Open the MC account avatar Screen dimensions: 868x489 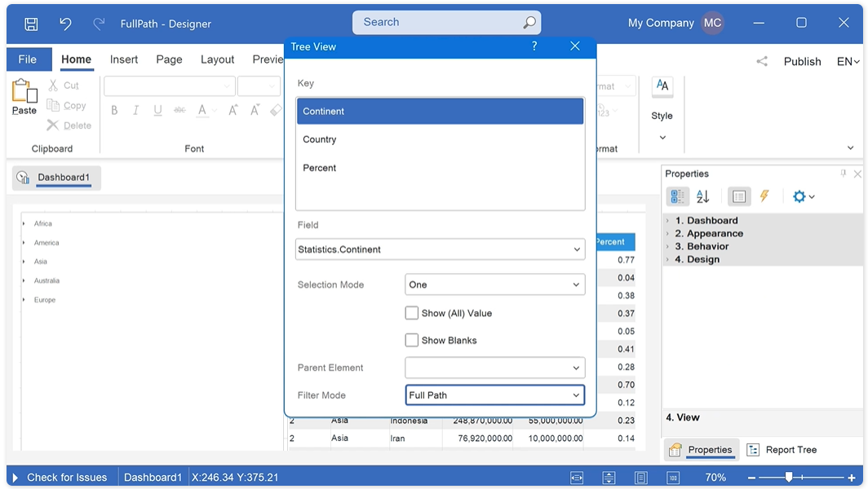[712, 24]
